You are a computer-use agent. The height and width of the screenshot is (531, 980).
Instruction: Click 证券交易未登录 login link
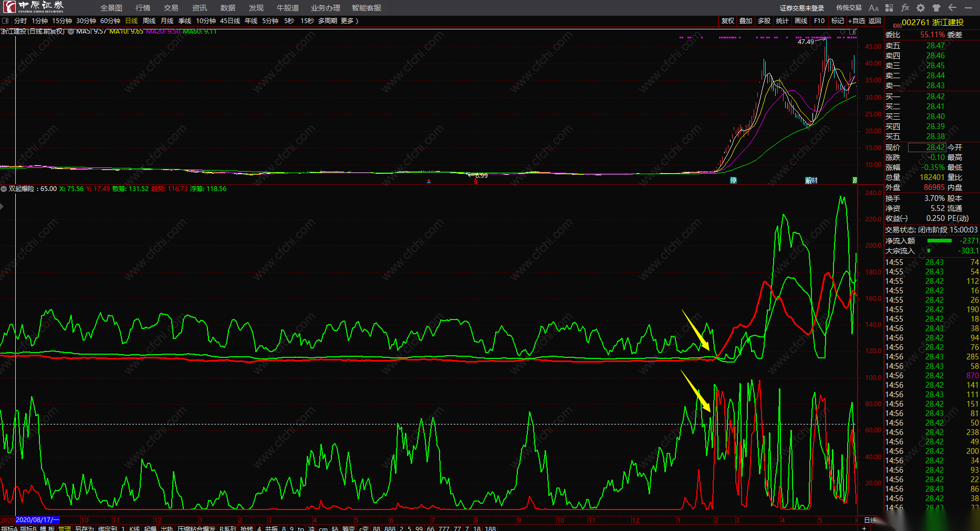click(x=802, y=8)
